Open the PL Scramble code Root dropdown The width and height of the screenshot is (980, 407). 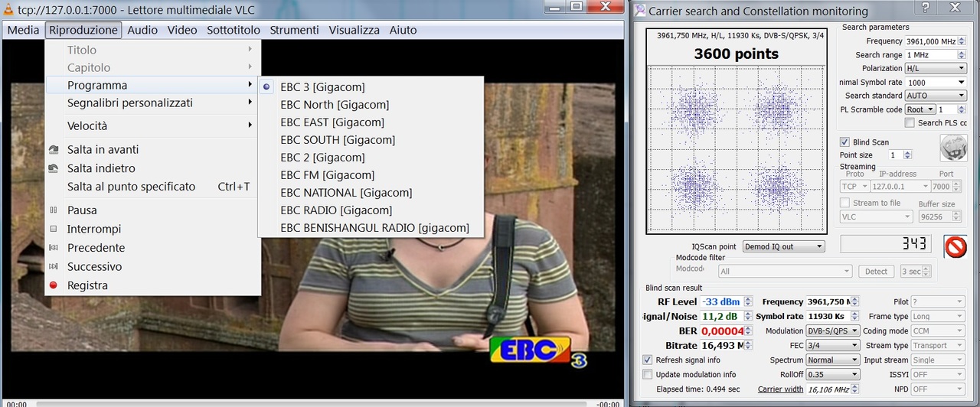920,109
